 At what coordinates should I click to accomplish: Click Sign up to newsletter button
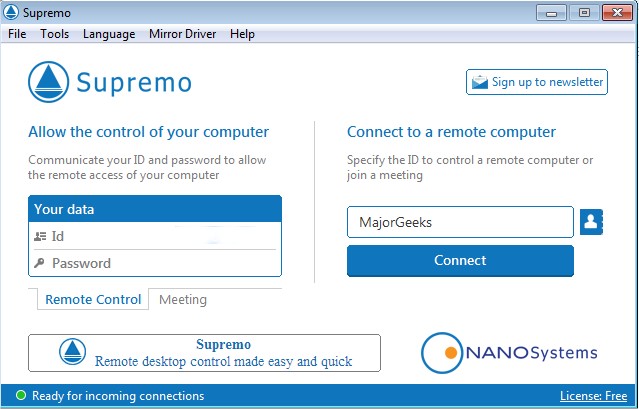(537, 82)
